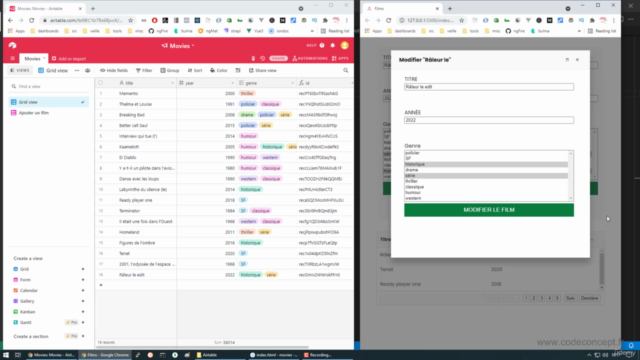
Task: Show more bookmarks in the Airtable browser window
Action: pyautogui.click(x=312, y=31)
